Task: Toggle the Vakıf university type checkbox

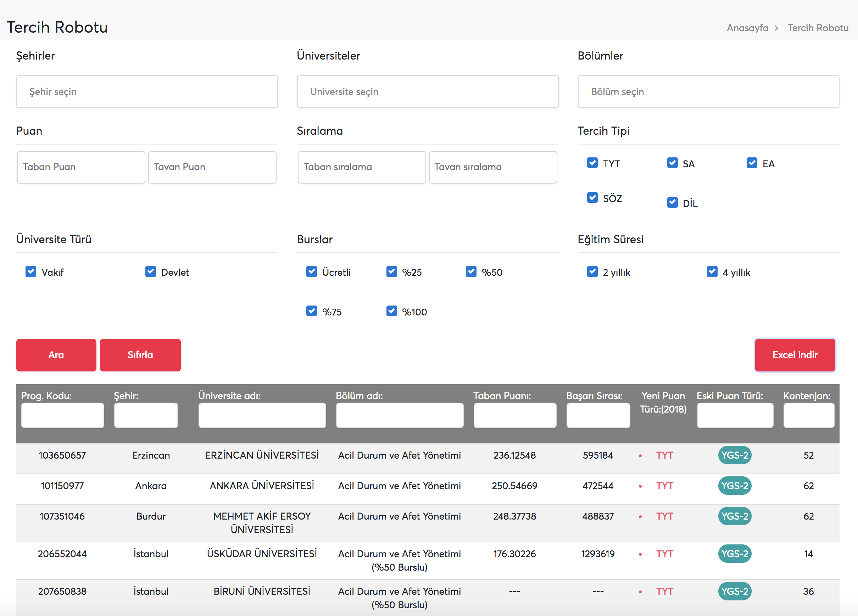Action: 30,271
